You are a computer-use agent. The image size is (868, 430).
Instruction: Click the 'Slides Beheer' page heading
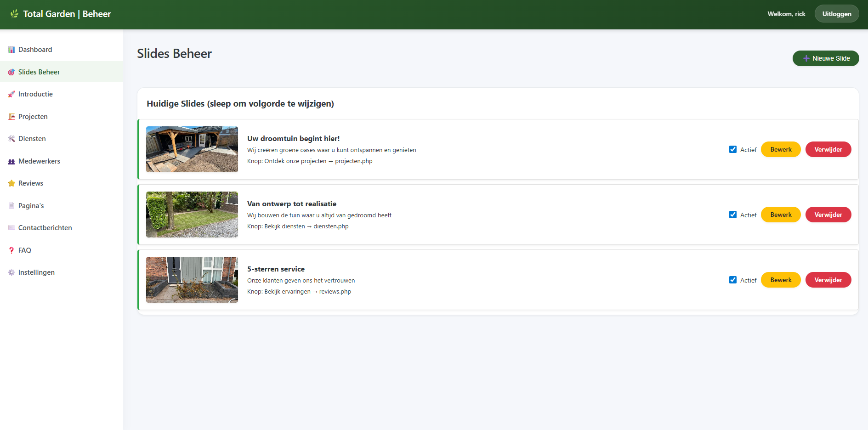point(174,54)
